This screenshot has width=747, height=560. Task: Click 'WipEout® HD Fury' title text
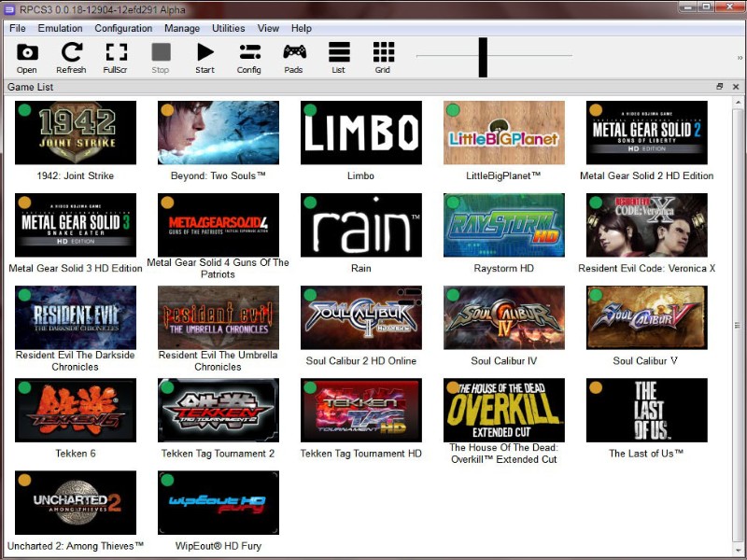point(218,546)
